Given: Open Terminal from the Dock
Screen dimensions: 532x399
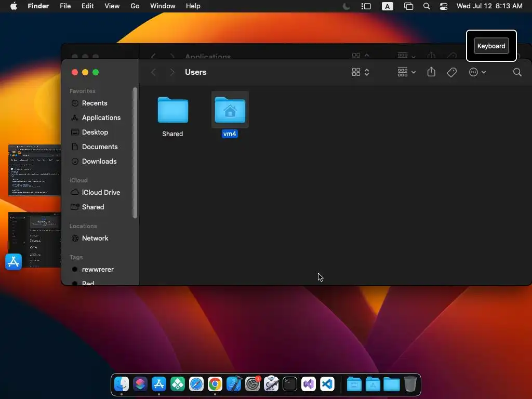Looking at the screenshot, I should point(290,384).
